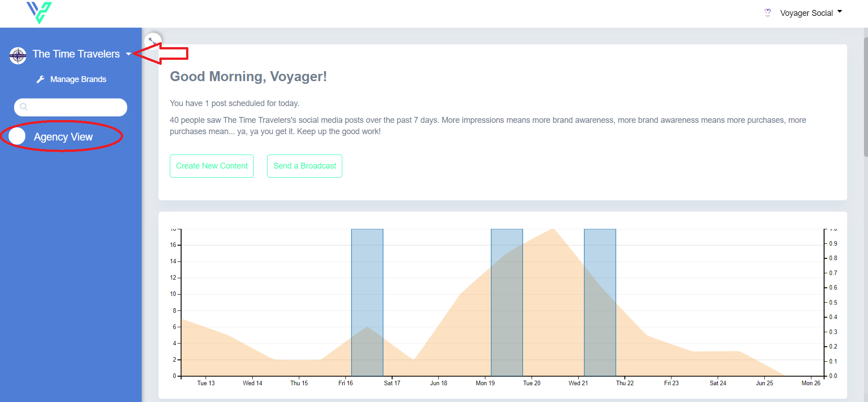
Task: Click the wrench icon beside Manage Brands
Action: tap(40, 79)
